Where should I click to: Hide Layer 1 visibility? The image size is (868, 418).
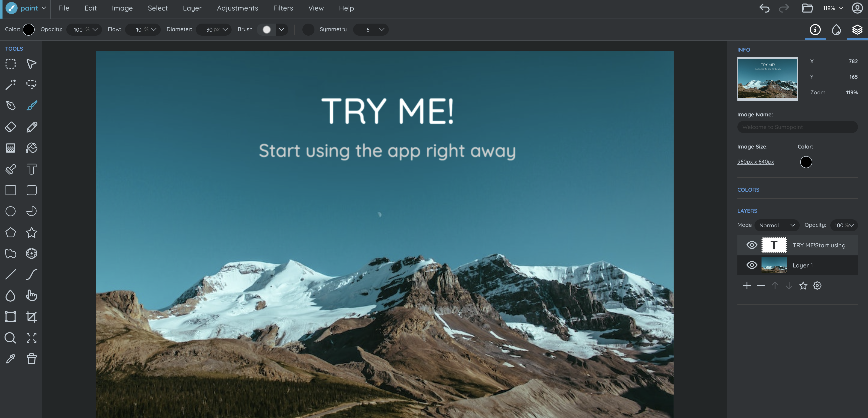(751, 265)
